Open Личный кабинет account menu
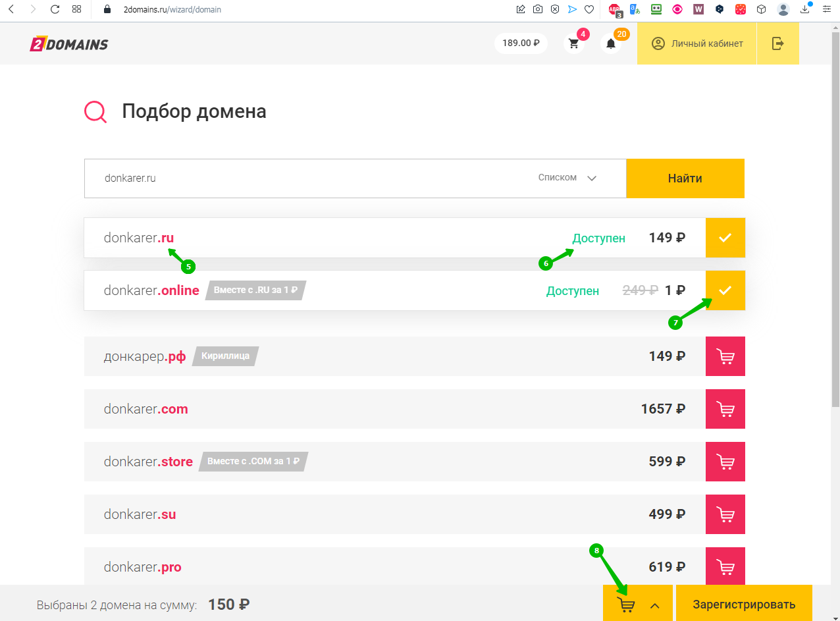840x621 pixels. pos(697,43)
